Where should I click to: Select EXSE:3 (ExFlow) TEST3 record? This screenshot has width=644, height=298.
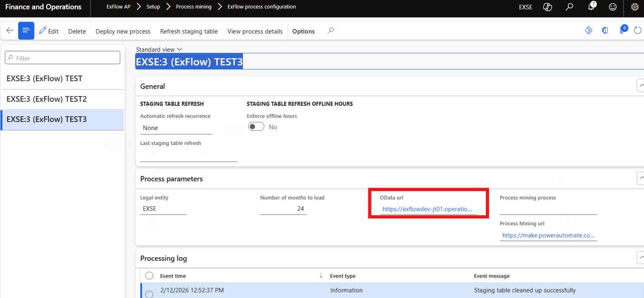pyautogui.click(x=62, y=119)
